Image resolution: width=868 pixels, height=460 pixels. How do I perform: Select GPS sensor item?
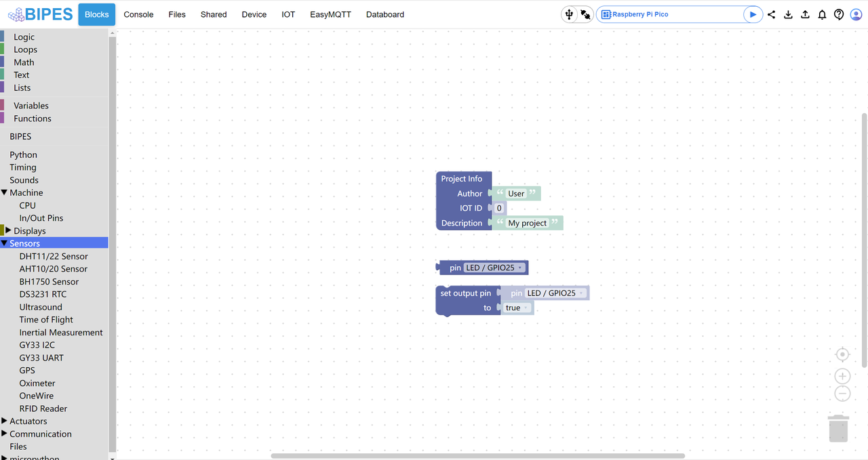pyautogui.click(x=54, y=371)
